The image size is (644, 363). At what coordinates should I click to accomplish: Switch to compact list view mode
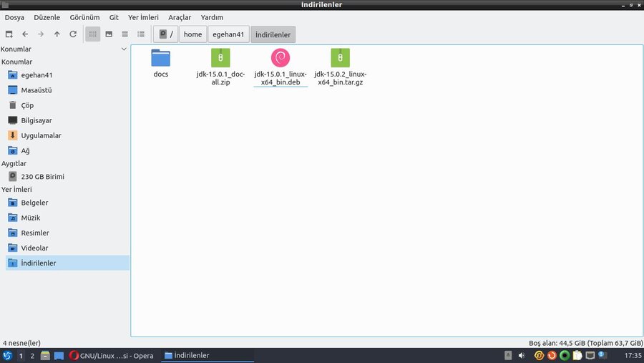125,34
